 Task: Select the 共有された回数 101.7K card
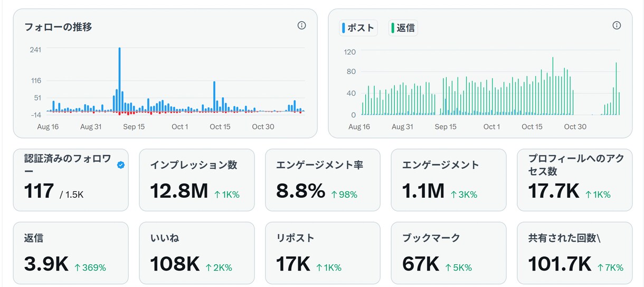click(575, 253)
